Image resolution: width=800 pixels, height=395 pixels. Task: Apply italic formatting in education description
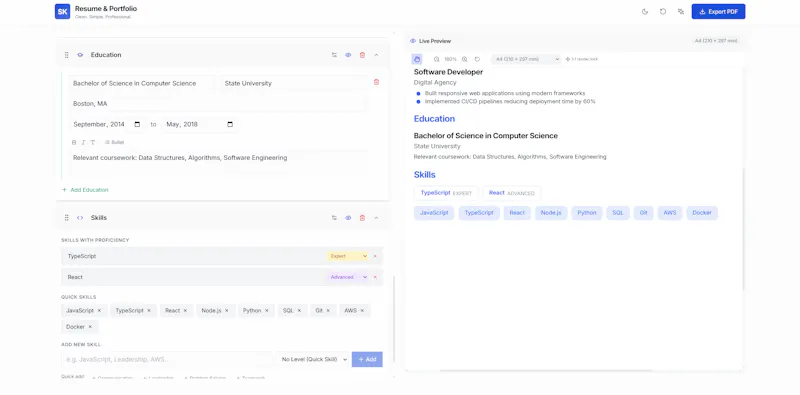click(x=83, y=142)
